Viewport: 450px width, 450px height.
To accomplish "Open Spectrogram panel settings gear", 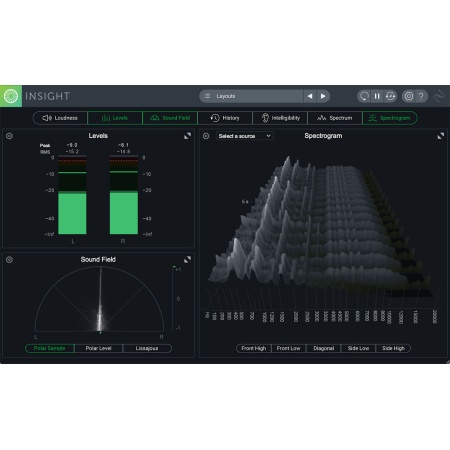I will point(206,136).
